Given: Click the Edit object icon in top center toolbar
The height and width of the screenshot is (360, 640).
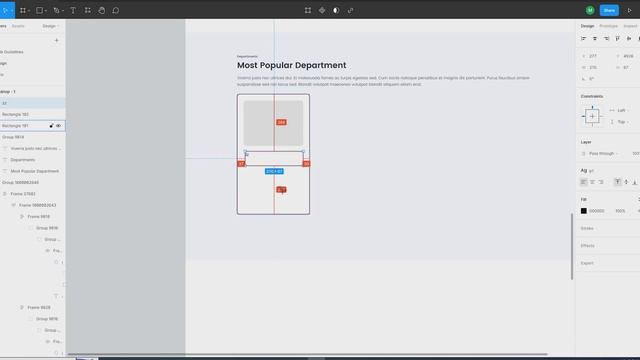Looking at the screenshot, I should pyautogui.click(x=308, y=10).
